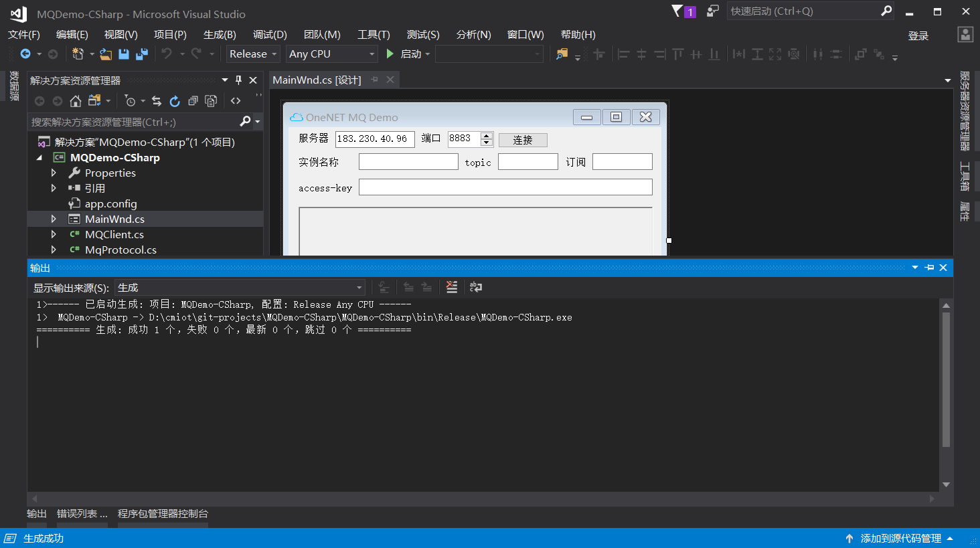Open the 帮助(H) help menu
Image resolution: width=980 pixels, height=548 pixels.
578,35
